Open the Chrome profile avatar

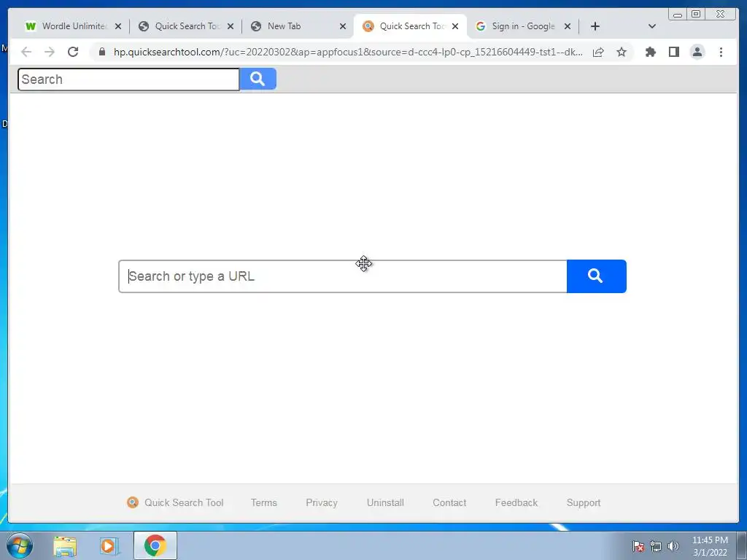[x=697, y=52]
